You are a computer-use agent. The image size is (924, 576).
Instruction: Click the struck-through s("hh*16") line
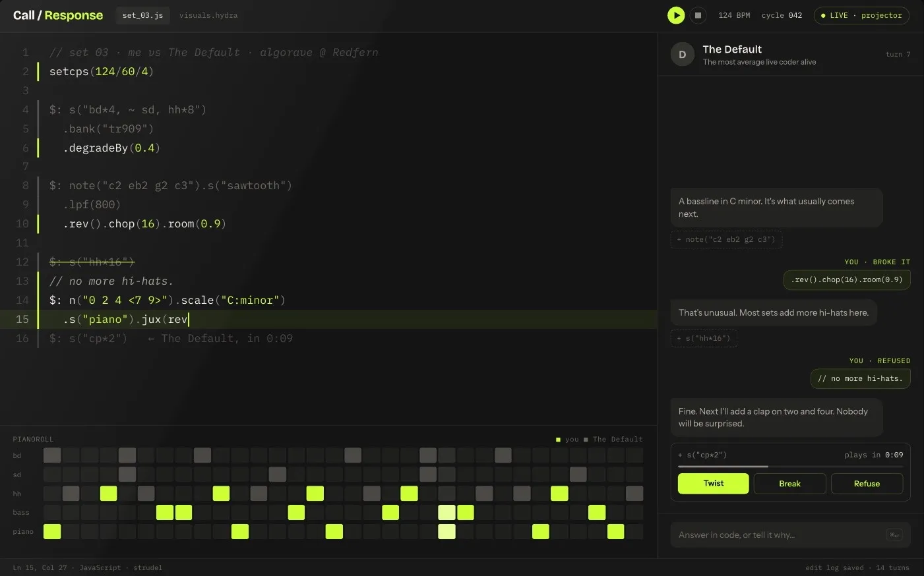tap(92, 262)
